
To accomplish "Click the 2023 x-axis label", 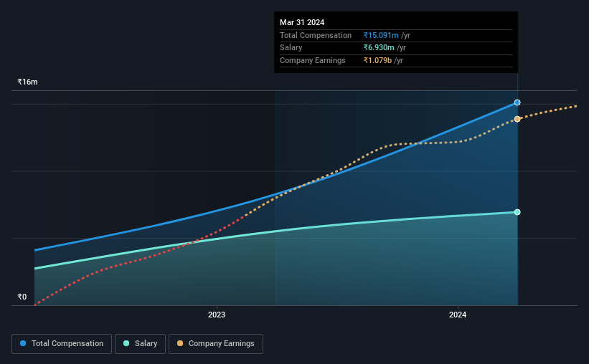I will [x=217, y=315].
